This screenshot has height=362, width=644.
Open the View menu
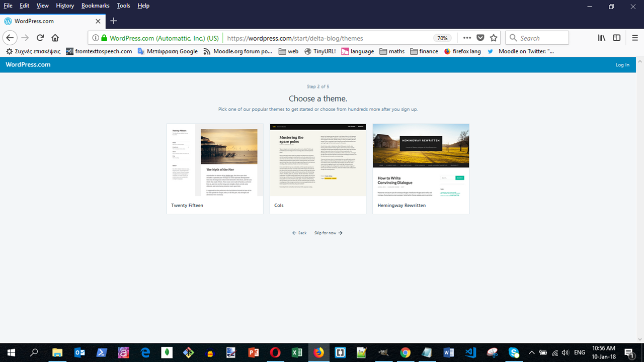pos(43,6)
